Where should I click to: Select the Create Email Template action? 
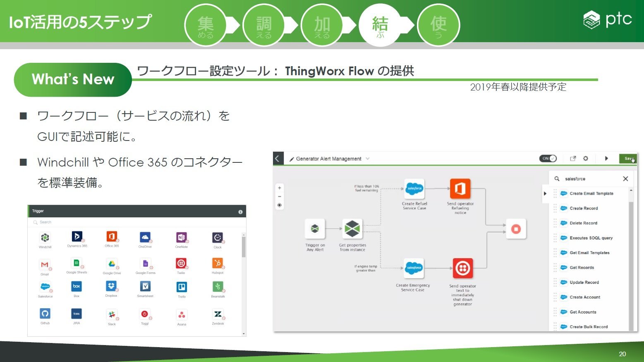pos(591,193)
